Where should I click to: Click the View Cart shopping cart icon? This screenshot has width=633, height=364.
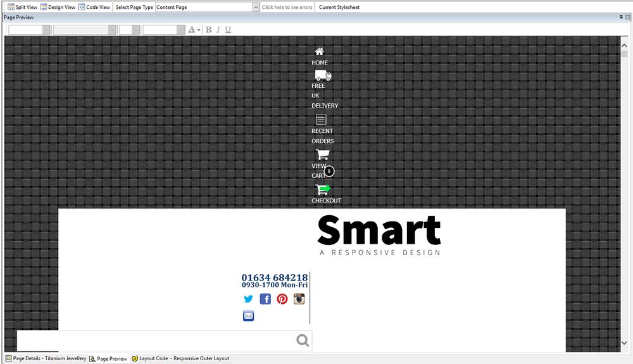point(322,154)
